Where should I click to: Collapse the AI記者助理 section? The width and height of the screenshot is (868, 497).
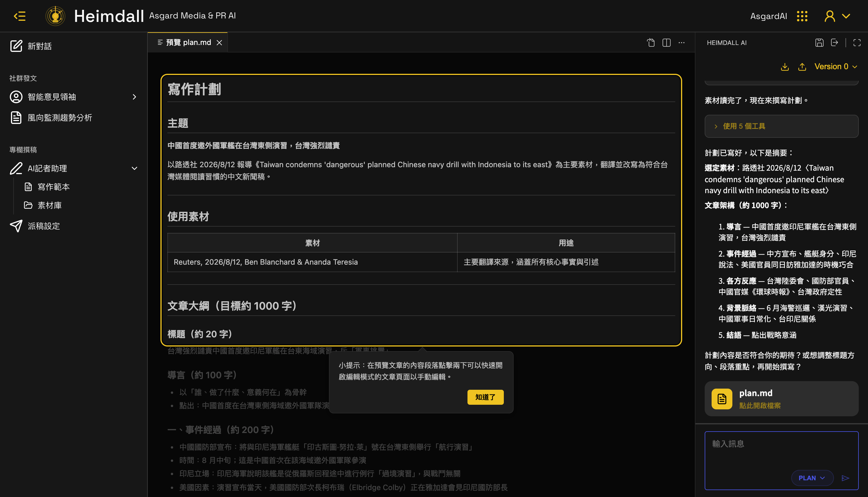[134, 168]
